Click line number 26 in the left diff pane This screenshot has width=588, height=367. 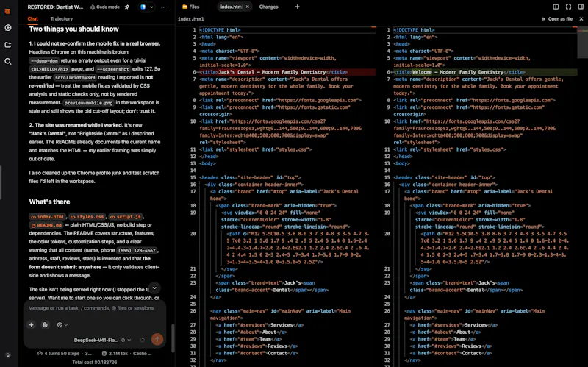point(193,311)
